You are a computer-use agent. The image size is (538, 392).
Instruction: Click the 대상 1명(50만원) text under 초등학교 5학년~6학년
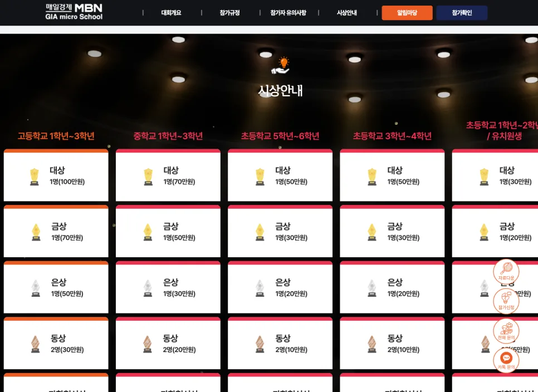(x=291, y=176)
